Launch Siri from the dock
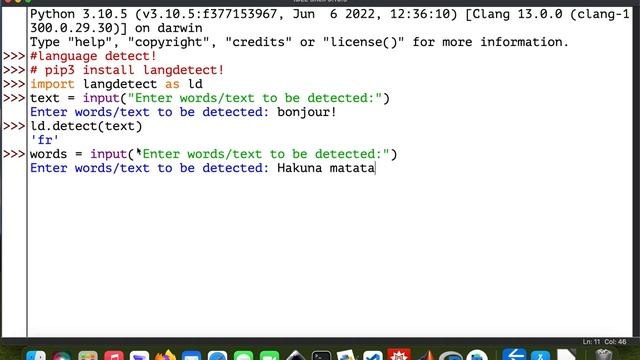The image size is (640, 360). point(62,356)
